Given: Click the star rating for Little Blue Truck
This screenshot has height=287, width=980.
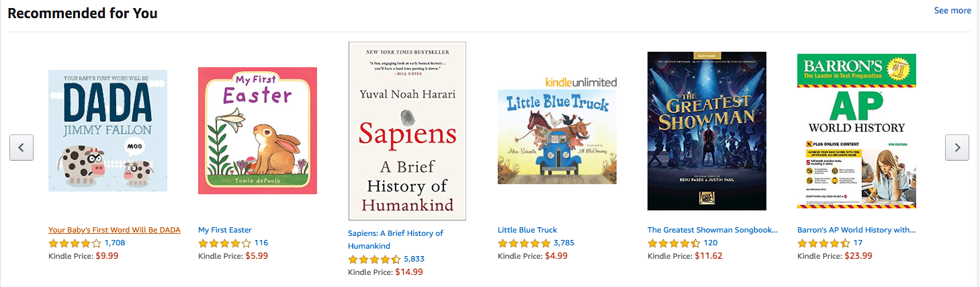Looking at the screenshot, I should pos(524,243).
